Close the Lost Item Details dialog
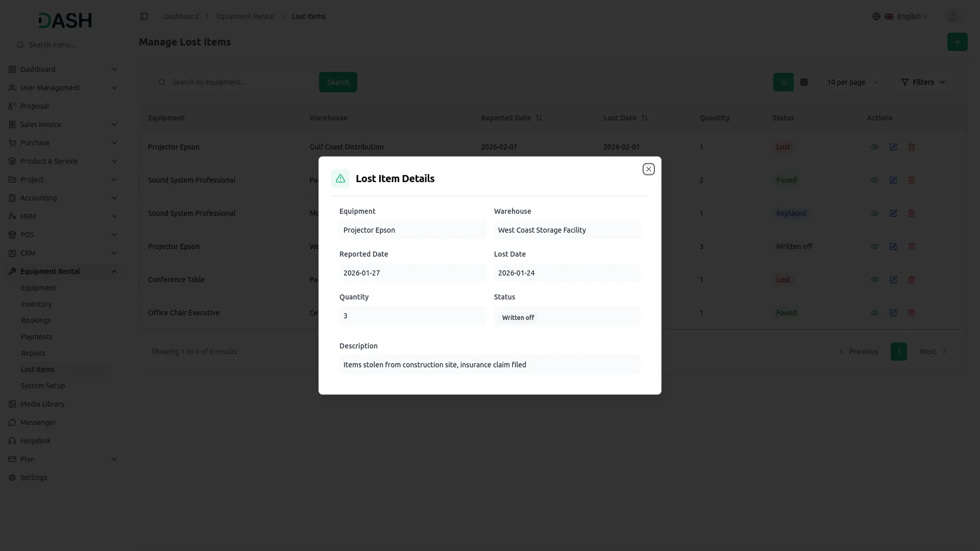Image resolution: width=980 pixels, height=551 pixels. [x=648, y=169]
